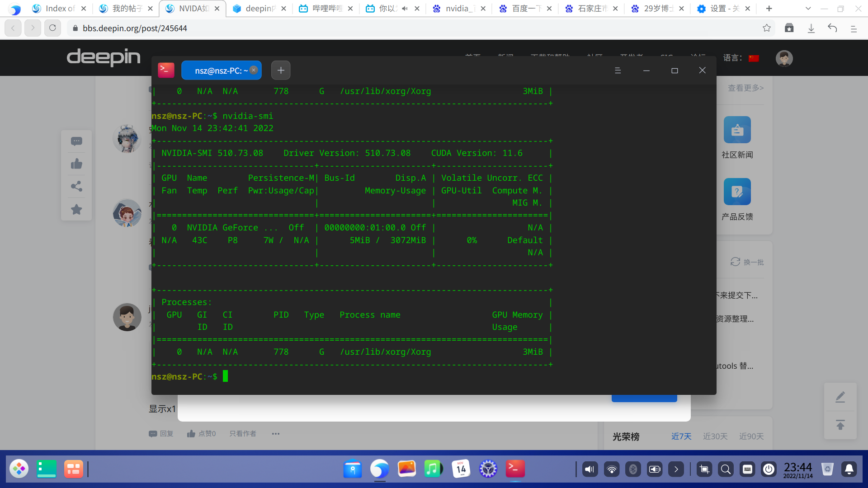The height and width of the screenshot is (488, 868).
Task: Mute sound via tray volume icon
Action: tap(590, 469)
